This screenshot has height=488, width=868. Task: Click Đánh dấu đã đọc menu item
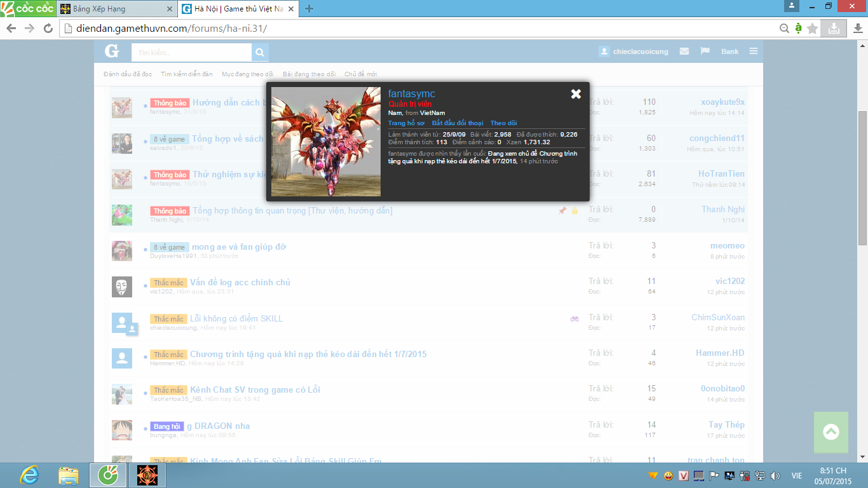point(128,74)
